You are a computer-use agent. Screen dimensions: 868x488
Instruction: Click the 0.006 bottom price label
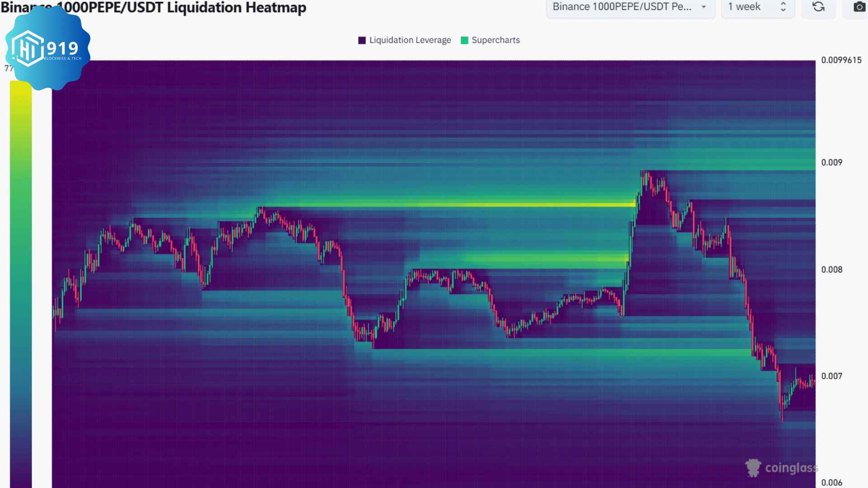click(832, 483)
